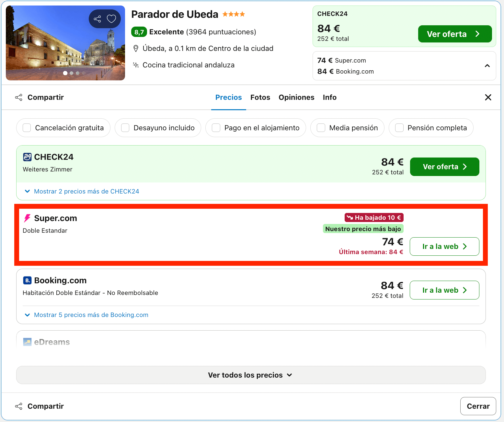This screenshot has height=422, width=504.
Task: Open the hotel photo thumbnail
Action: point(65,43)
